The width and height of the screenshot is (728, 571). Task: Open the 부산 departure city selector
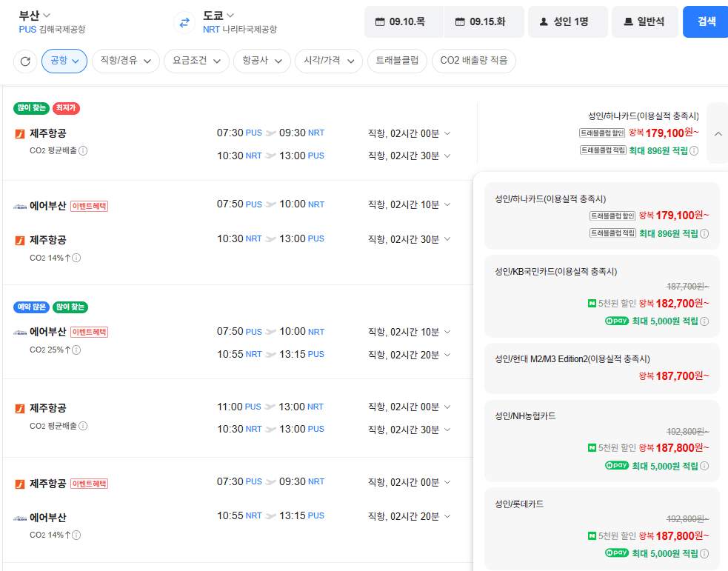point(34,16)
